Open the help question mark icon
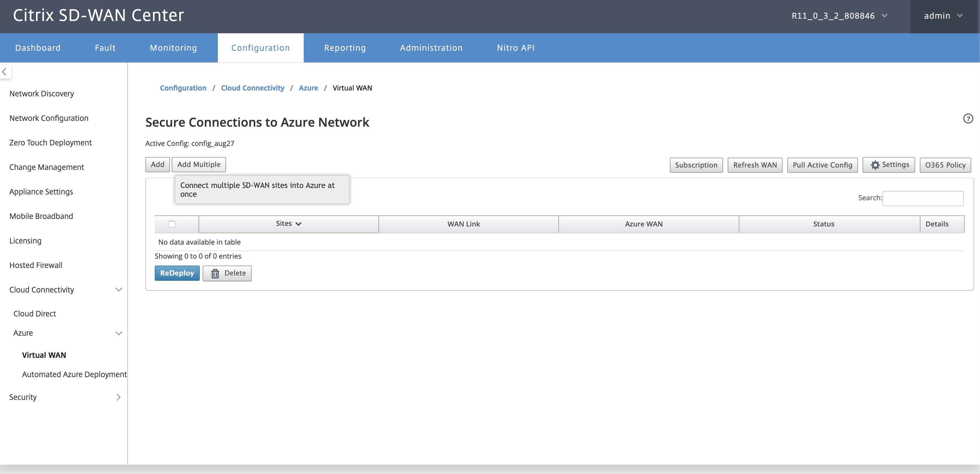The width and height of the screenshot is (980, 474). [x=968, y=118]
